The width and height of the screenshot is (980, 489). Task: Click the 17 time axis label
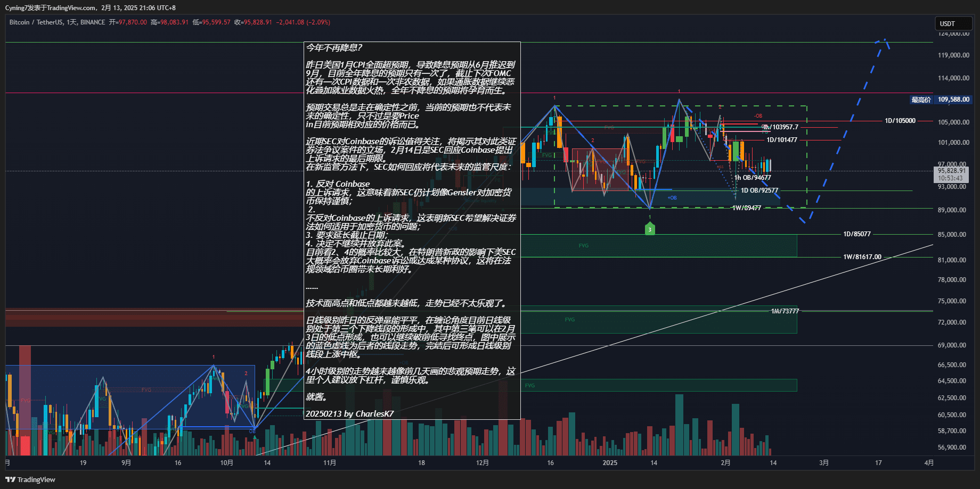click(878, 463)
